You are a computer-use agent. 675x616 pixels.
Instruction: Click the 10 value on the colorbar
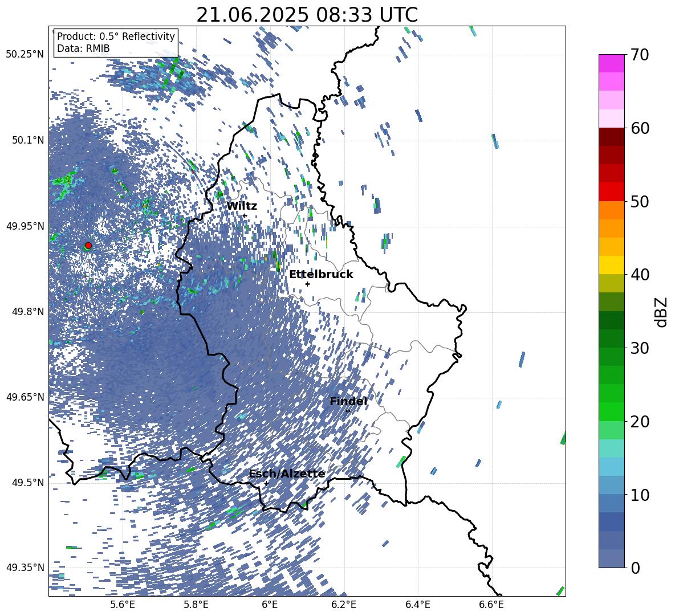click(x=640, y=495)
